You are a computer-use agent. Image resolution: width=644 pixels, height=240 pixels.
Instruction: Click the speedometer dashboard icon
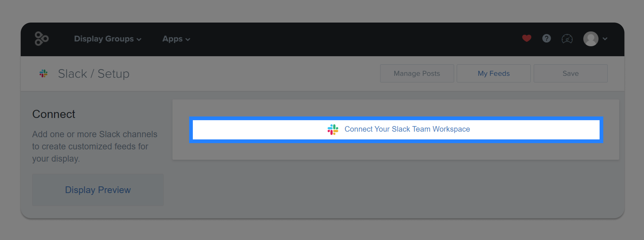pos(567,39)
